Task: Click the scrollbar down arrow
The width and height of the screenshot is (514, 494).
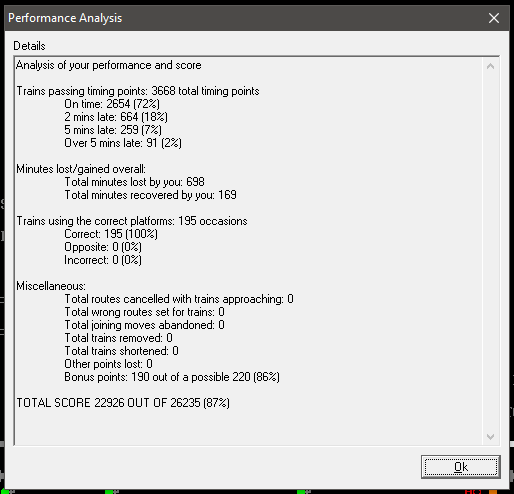Action: pyautogui.click(x=490, y=436)
